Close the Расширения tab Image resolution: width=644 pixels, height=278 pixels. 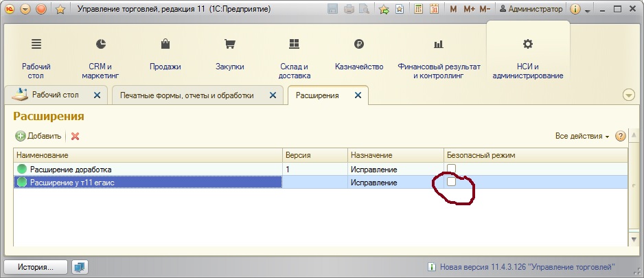[358, 95]
